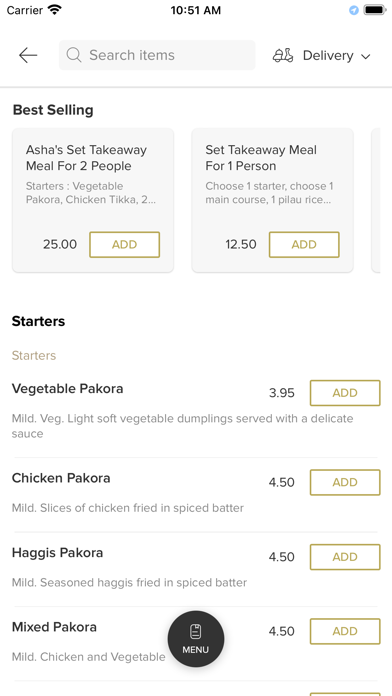Add Set Takeaway Meal For 1 Person
The width and height of the screenshot is (392, 696).
[x=304, y=245]
